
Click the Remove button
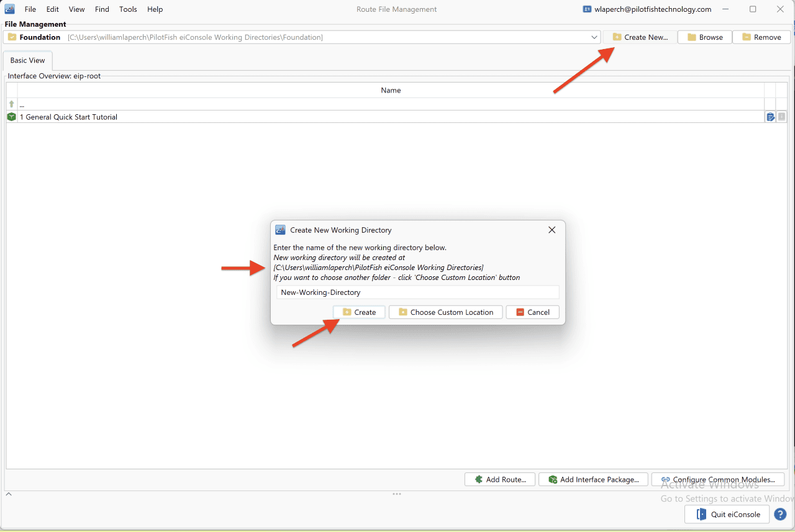click(761, 37)
